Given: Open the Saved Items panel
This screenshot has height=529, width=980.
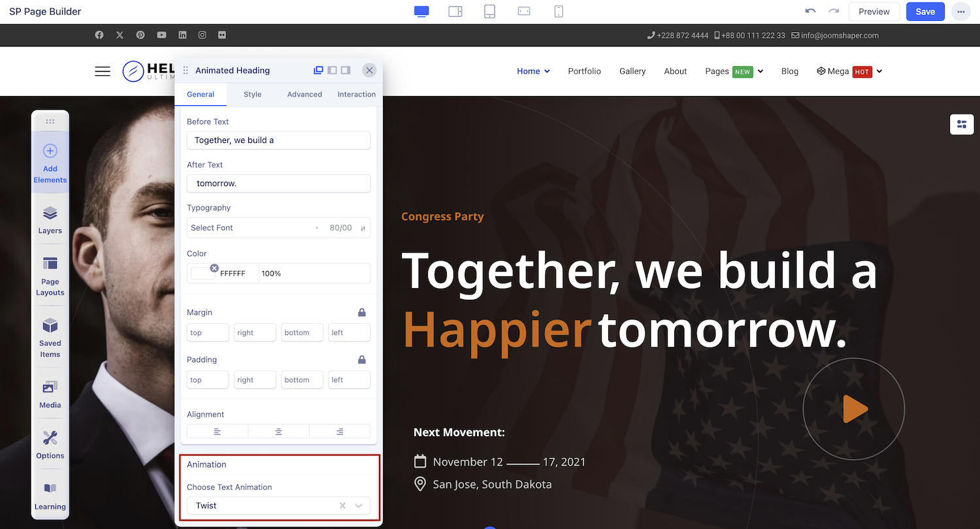Looking at the screenshot, I should point(50,337).
